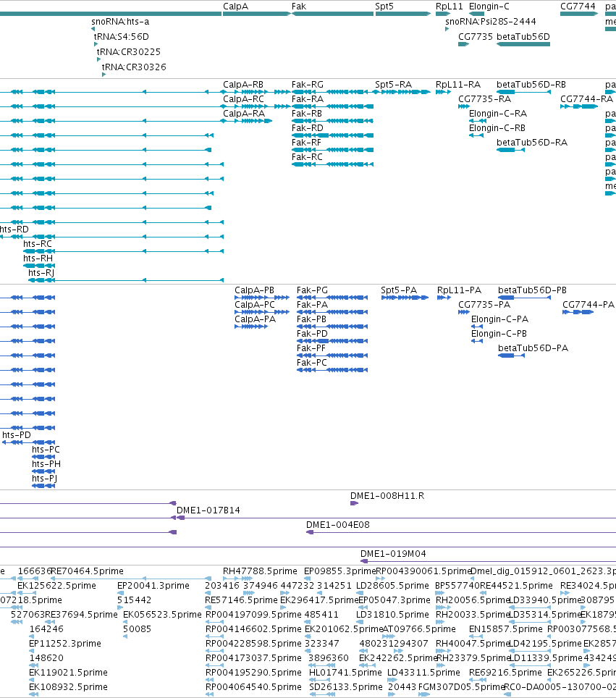
Task: Click the RpL11-PA protein label
Action: (459, 290)
